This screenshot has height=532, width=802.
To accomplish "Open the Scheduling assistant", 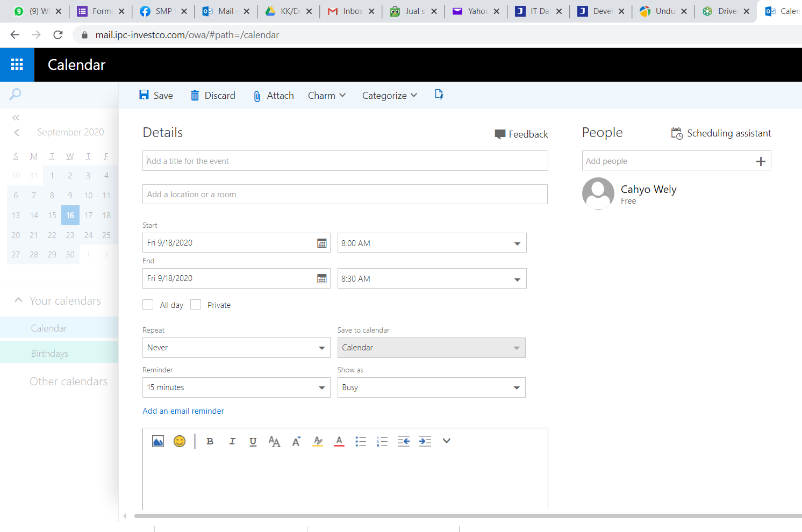I will (721, 133).
